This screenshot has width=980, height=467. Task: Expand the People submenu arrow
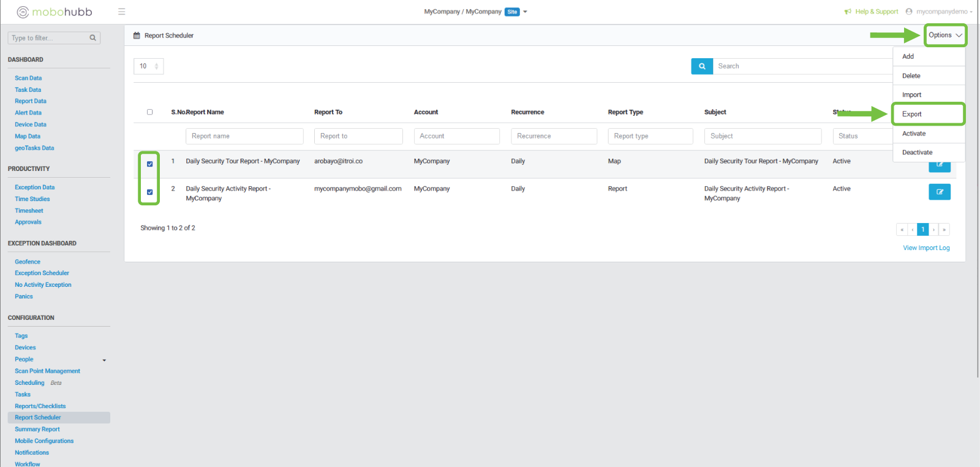pyautogui.click(x=104, y=360)
